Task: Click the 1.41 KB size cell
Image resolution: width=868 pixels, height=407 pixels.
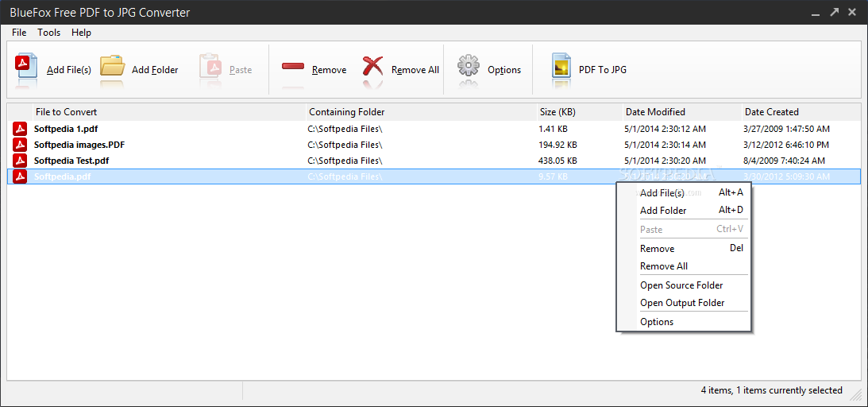Action: pyautogui.click(x=553, y=129)
